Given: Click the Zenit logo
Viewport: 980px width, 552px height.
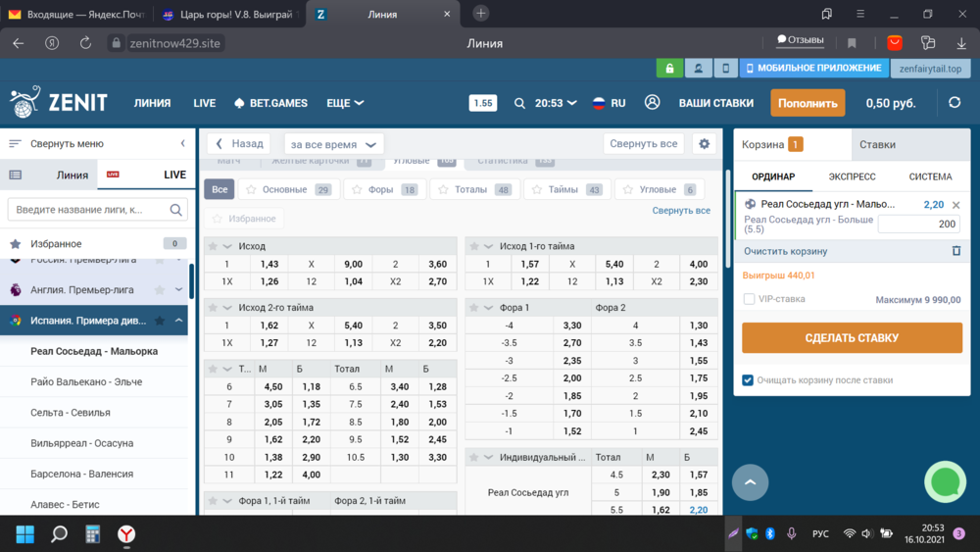Looking at the screenshot, I should [59, 103].
